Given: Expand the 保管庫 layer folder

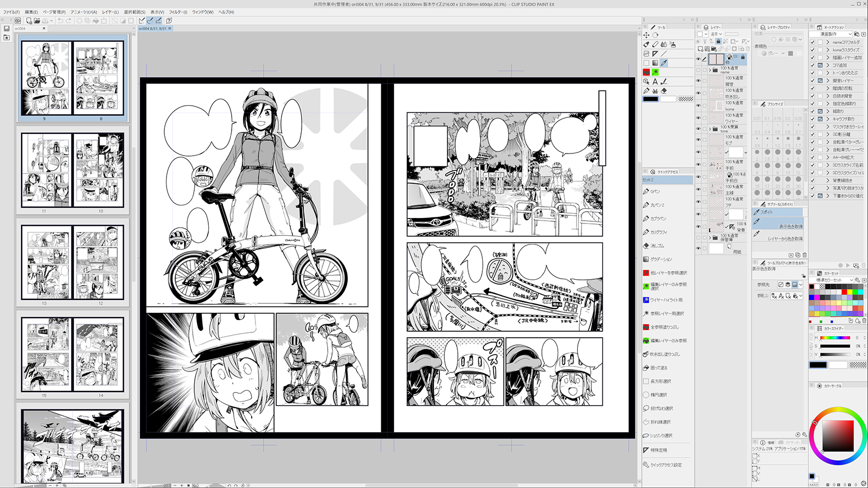Looking at the screenshot, I should pos(710,238).
